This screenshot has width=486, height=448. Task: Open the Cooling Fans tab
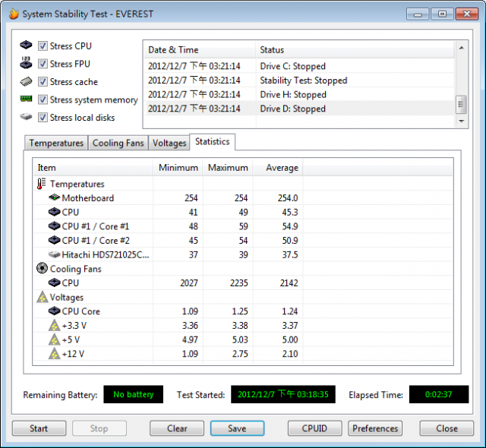(x=118, y=143)
